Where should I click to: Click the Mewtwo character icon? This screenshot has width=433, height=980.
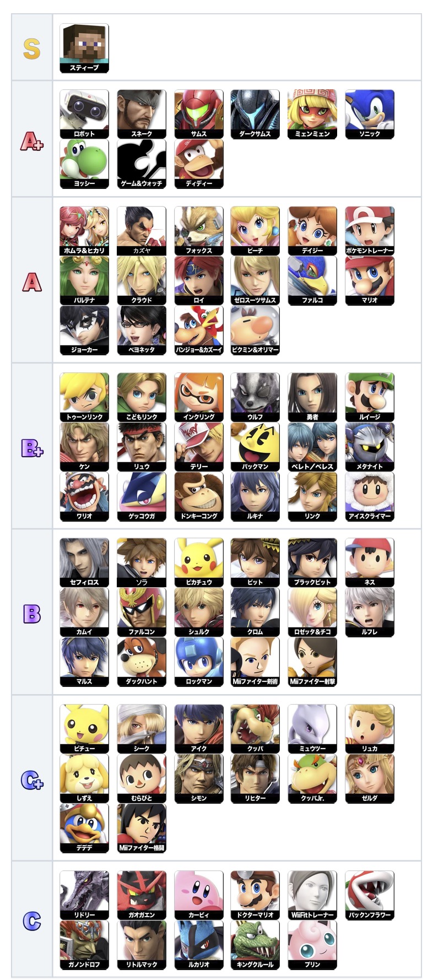(312, 729)
